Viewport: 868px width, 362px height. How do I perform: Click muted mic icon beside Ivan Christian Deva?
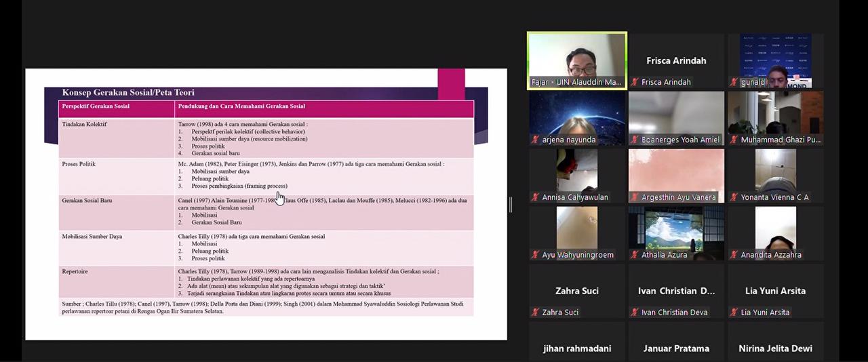click(635, 313)
